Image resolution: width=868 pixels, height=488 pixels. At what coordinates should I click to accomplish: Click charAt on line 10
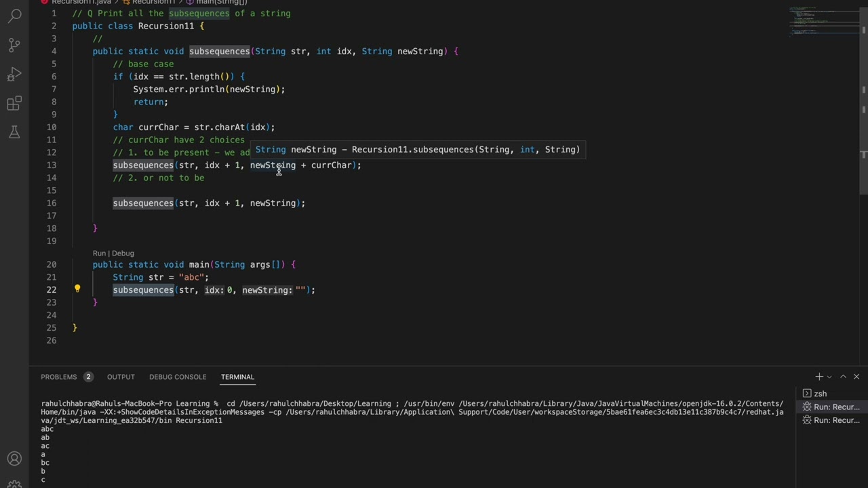point(230,127)
